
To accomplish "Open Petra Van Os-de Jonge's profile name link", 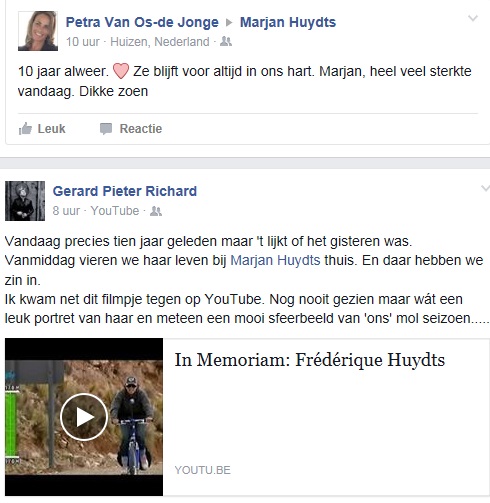I will (142, 22).
